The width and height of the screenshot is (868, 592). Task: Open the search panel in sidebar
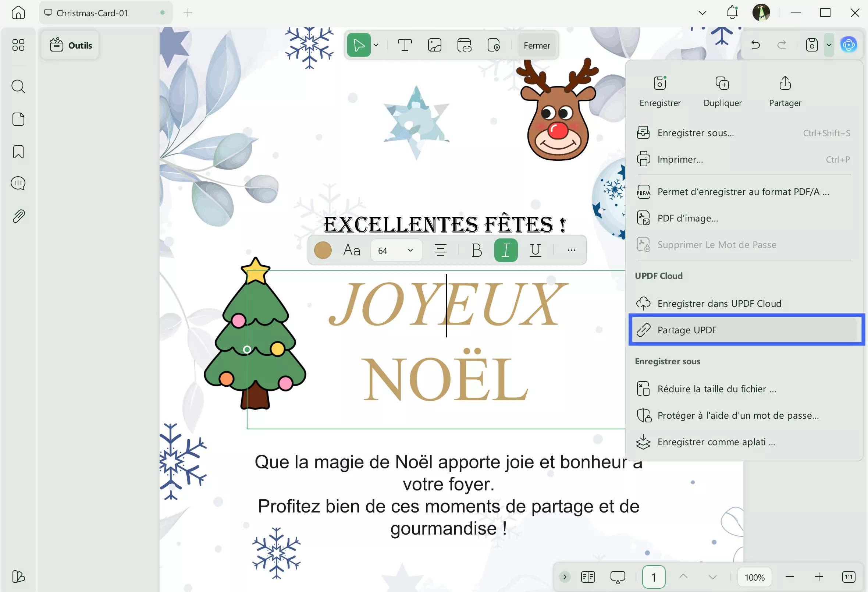[18, 86]
